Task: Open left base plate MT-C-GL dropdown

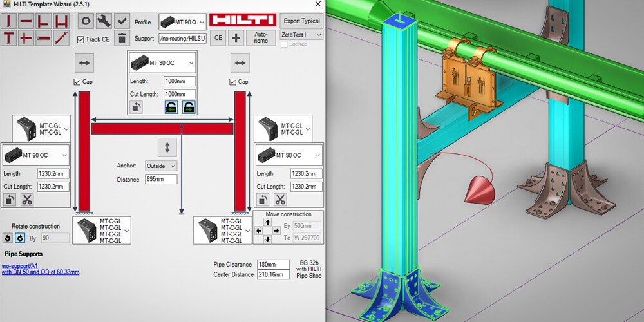Action: pos(102,231)
